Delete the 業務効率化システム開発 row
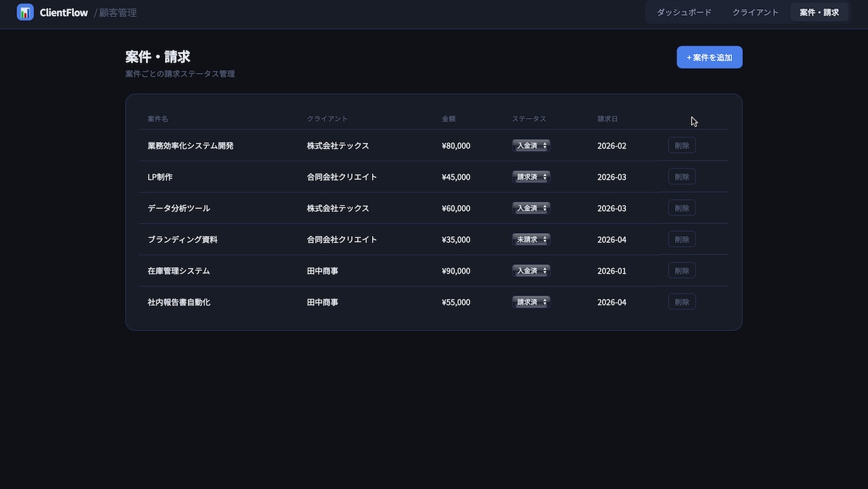Image resolution: width=868 pixels, height=489 pixels. 682,146
